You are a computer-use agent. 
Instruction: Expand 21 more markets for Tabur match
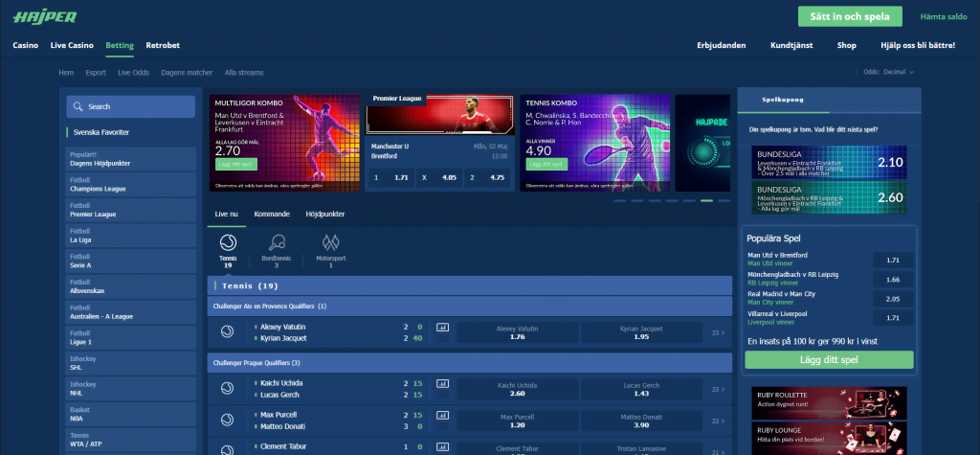(718, 451)
